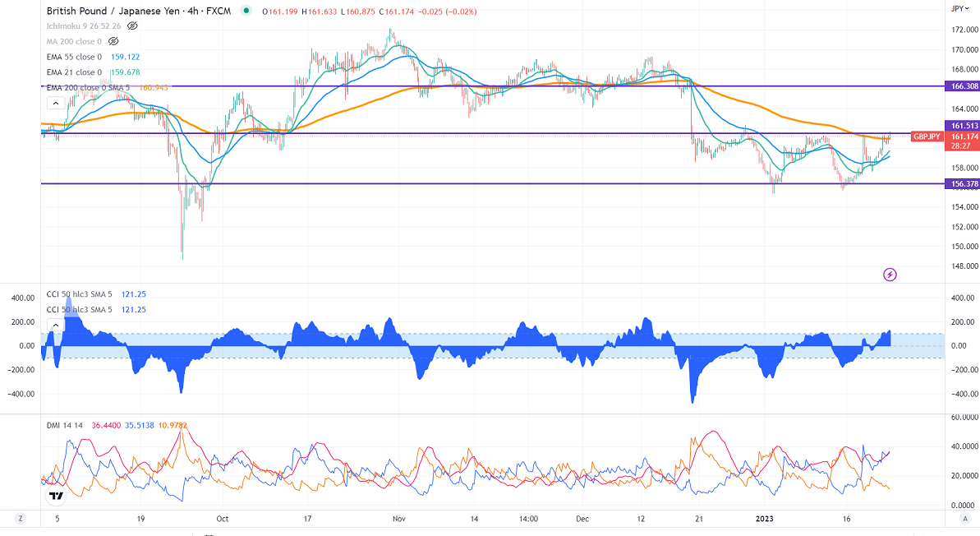Screen dimensions: 980x536
Task: Select the 166.308 horizontal line price label
Action: (x=964, y=85)
